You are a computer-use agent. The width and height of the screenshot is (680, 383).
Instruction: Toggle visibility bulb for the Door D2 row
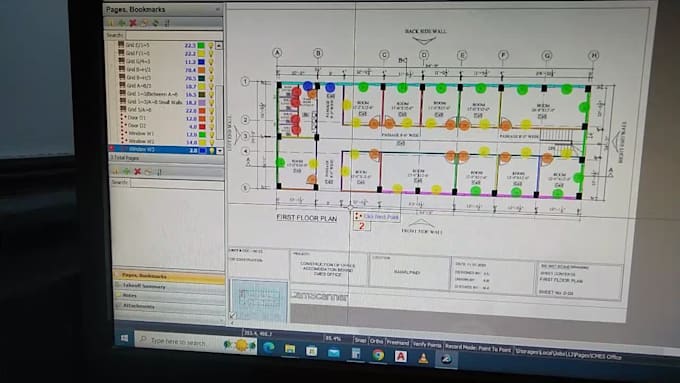point(212,126)
